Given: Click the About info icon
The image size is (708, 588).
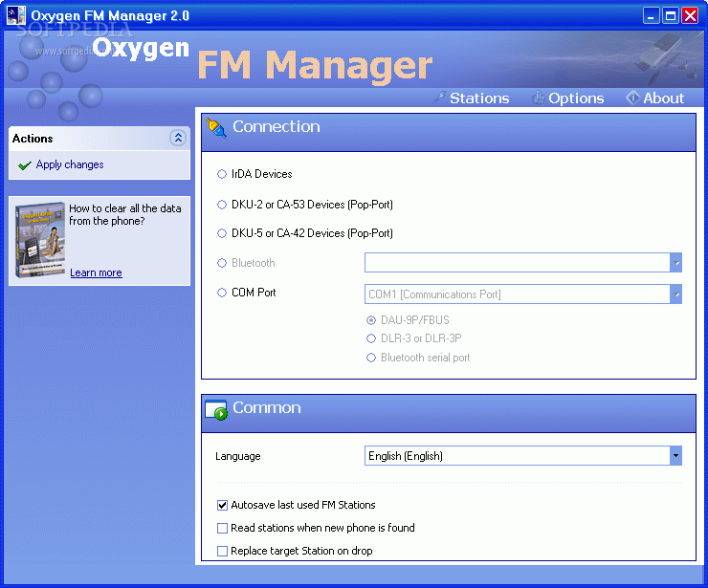Looking at the screenshot, I should (x=632, y=98).
